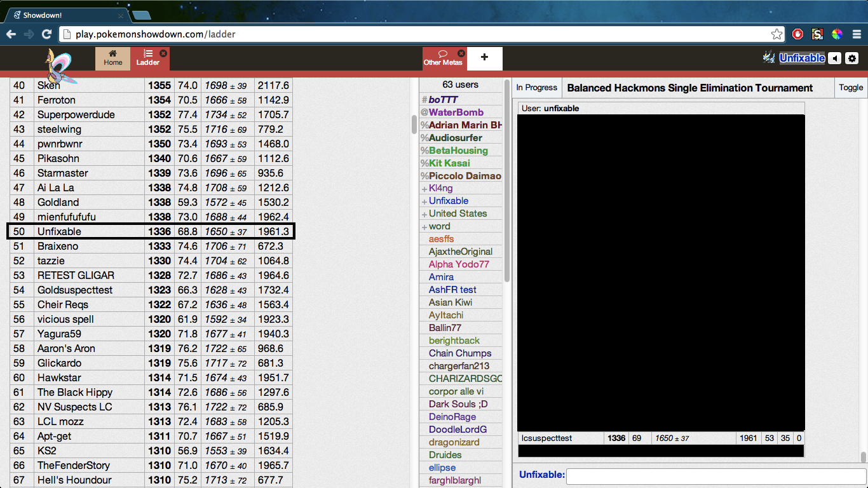
Task: Switch to the In Progress tab
Action: tap(536, 87)
